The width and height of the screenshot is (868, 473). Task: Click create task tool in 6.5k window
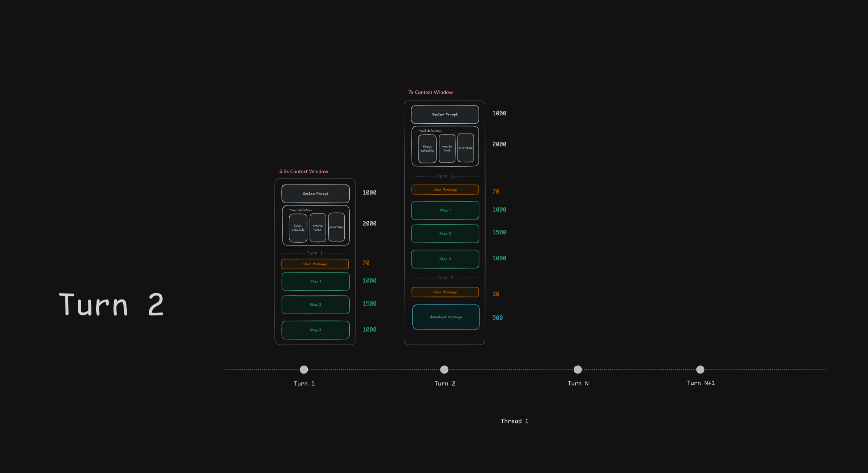coord(318,227)
